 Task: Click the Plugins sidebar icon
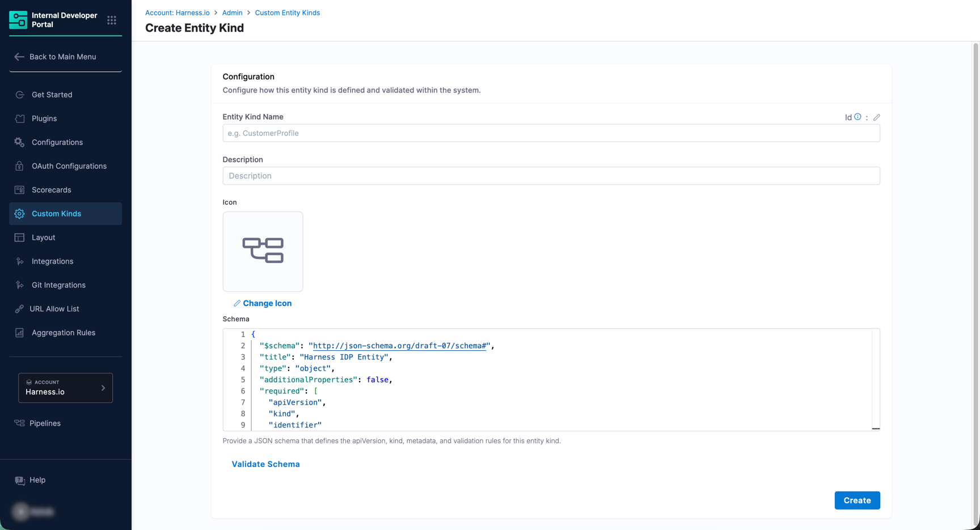coord(20,118)
